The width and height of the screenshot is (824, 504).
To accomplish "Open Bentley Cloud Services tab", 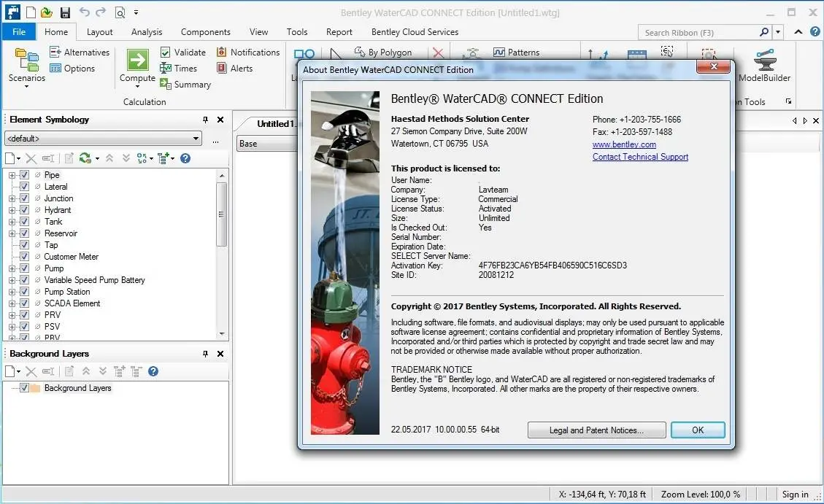I will pyautogui.click(x=415, y=32).
